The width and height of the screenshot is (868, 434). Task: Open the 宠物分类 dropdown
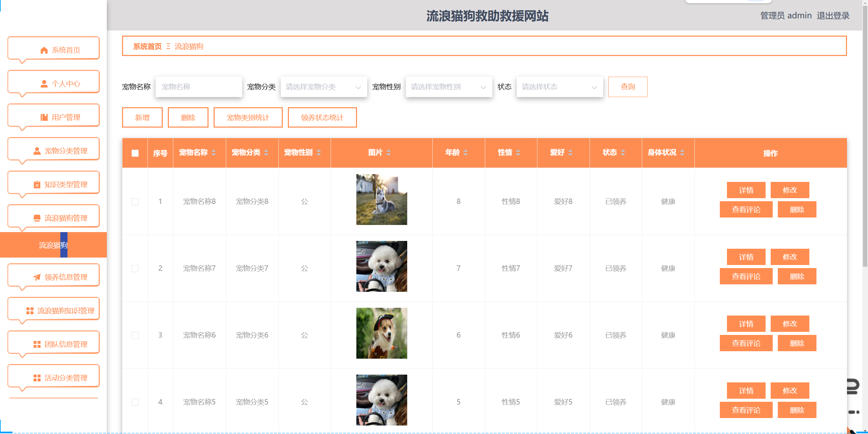click(323, 87)
